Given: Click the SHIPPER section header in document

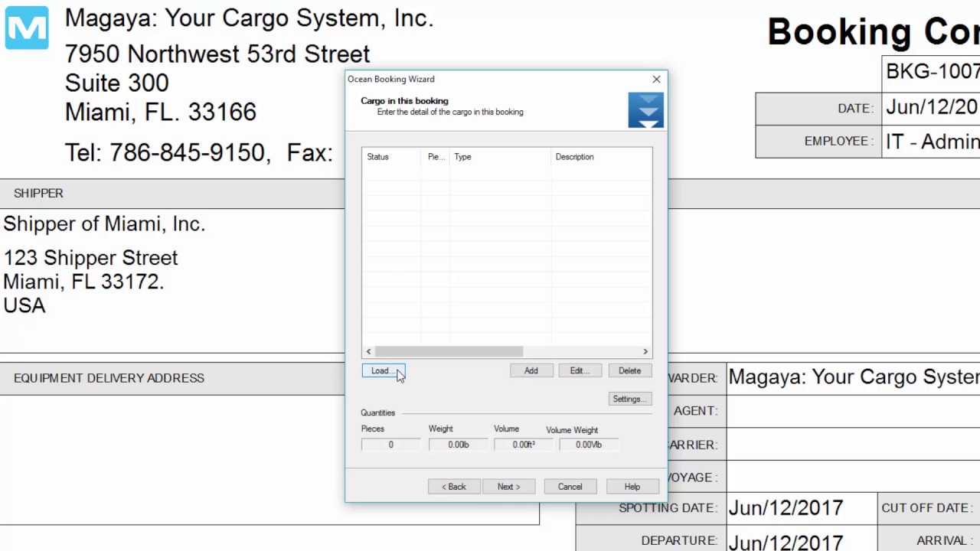Looking at the screenshot, I should point(38,194).
